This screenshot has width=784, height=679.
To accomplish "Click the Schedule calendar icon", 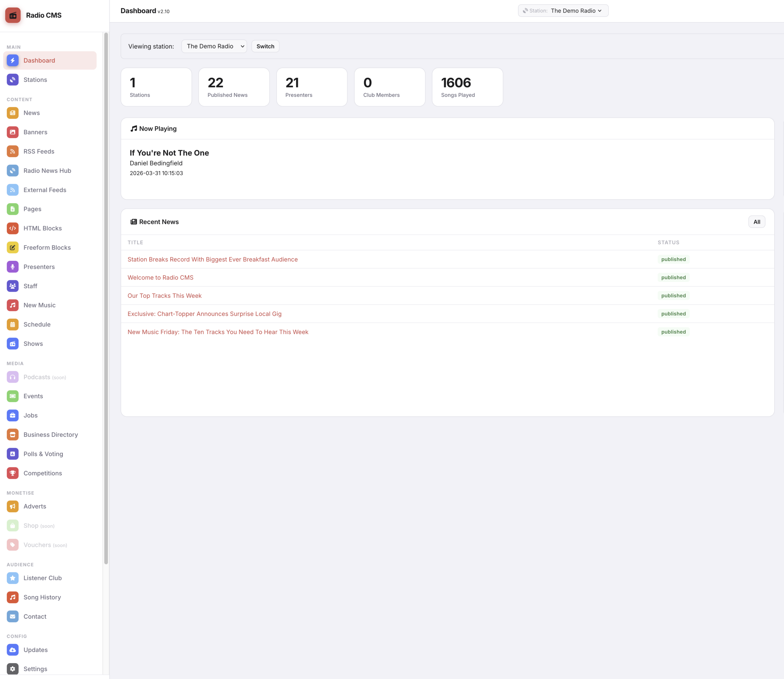I will 13,324.
